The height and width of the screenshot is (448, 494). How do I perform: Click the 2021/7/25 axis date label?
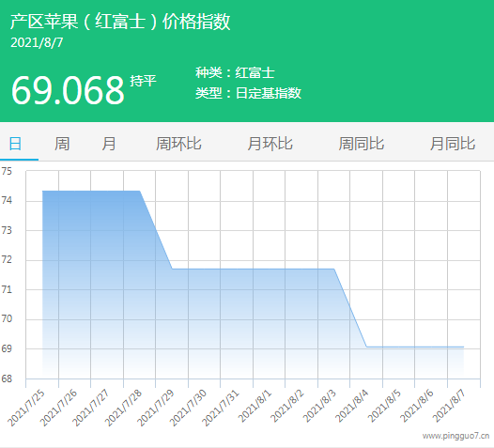click(x=26, y=408)
